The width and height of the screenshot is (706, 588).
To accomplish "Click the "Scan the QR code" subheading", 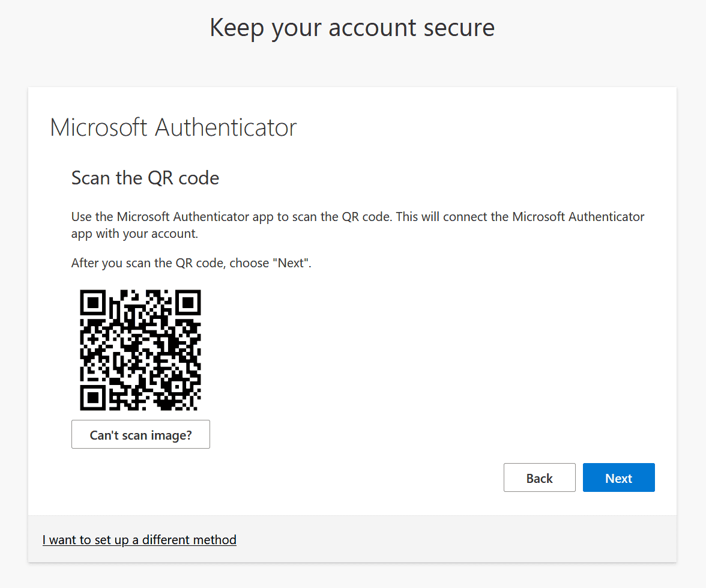I will (145, 178).
